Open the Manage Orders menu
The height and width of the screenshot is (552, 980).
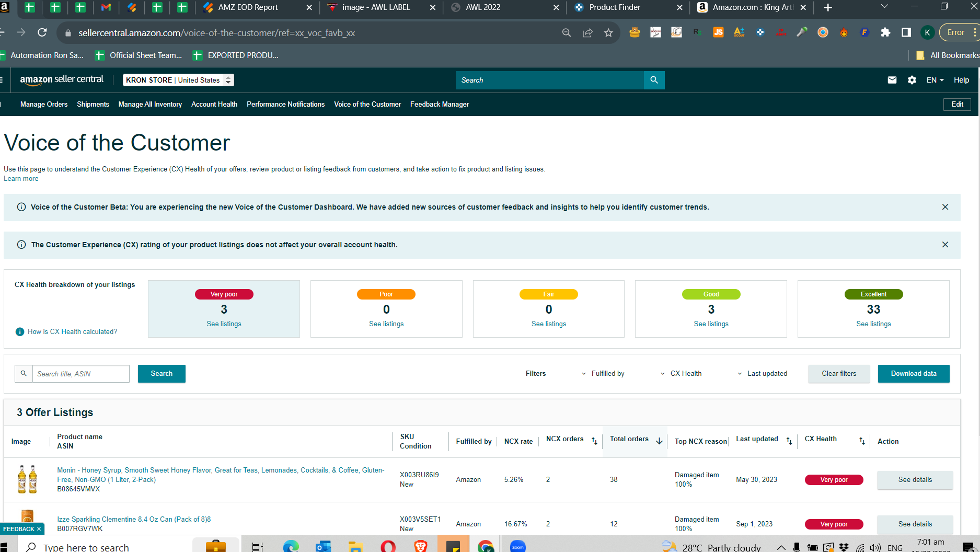pyautogui.click(x=44, y=105)
